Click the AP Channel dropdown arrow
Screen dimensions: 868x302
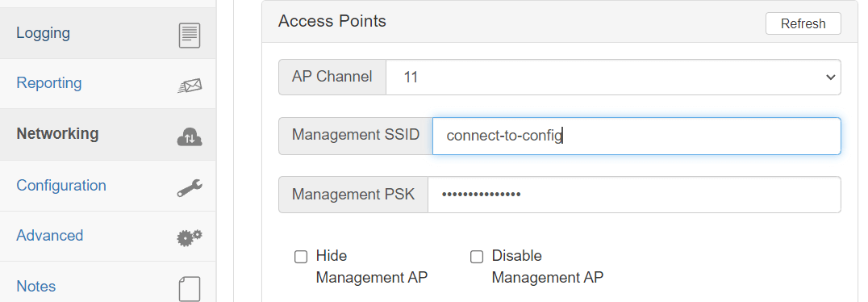tap(830, 78)
